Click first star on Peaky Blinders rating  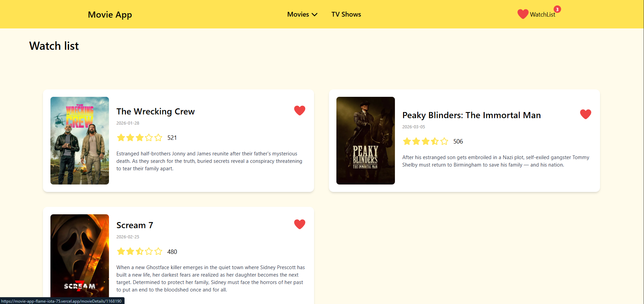coord(407,141)
